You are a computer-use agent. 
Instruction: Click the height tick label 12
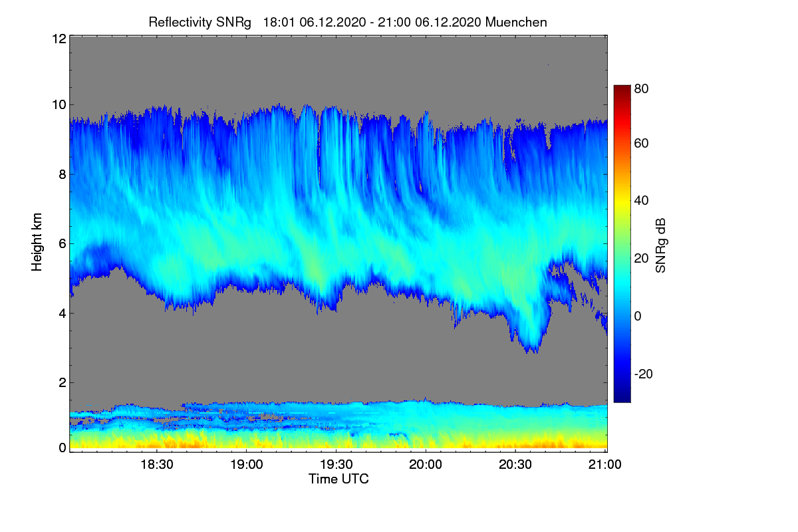click(58, 39)
